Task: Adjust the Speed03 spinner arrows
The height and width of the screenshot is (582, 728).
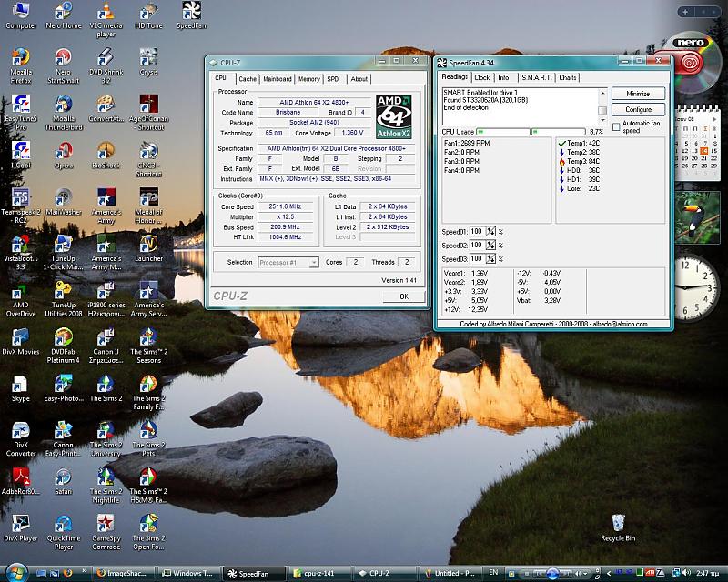Action: pyautogui.click(x=490, y=258)
